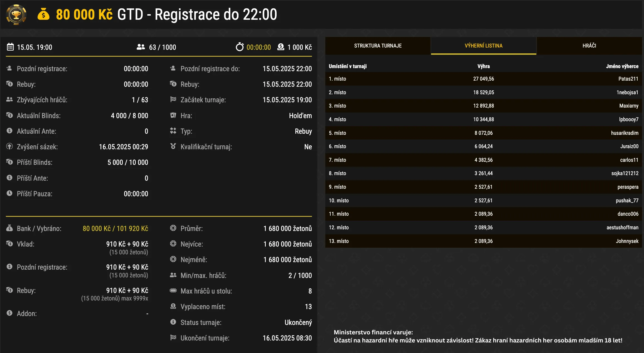Click the players icon next to 63 / 1000

140,47
